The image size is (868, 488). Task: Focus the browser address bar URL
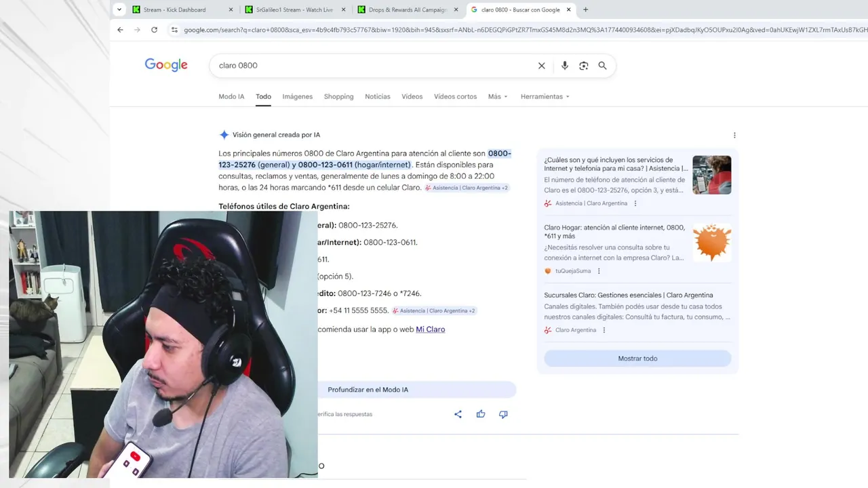pyautogui.click(x=525, y=30)
